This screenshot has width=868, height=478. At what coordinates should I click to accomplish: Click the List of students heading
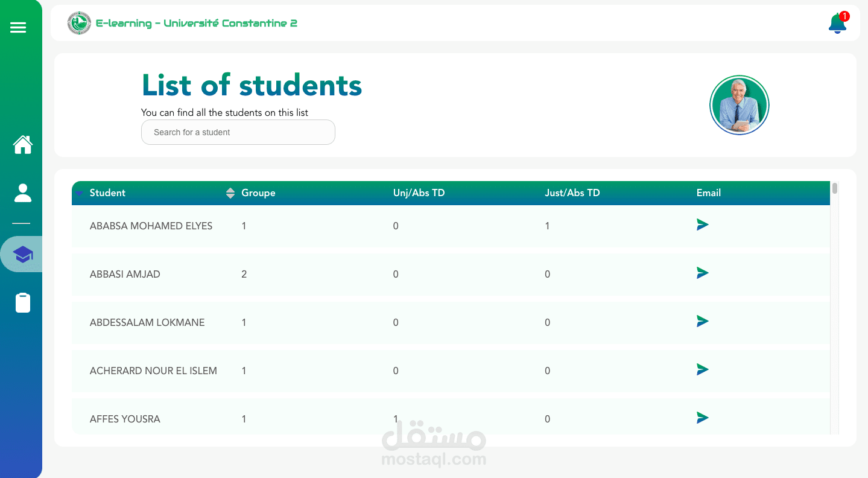252,86
